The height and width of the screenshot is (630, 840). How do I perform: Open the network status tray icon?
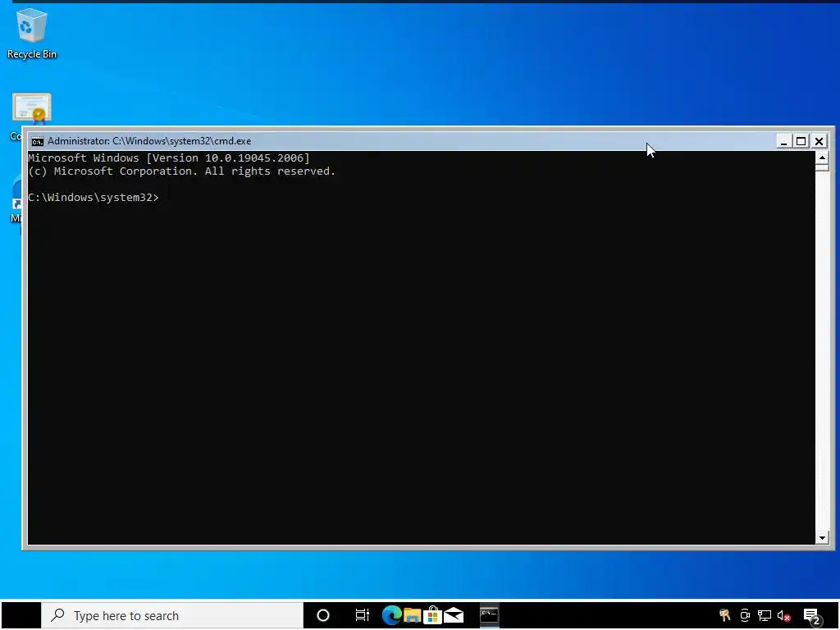tap(765, 615)
